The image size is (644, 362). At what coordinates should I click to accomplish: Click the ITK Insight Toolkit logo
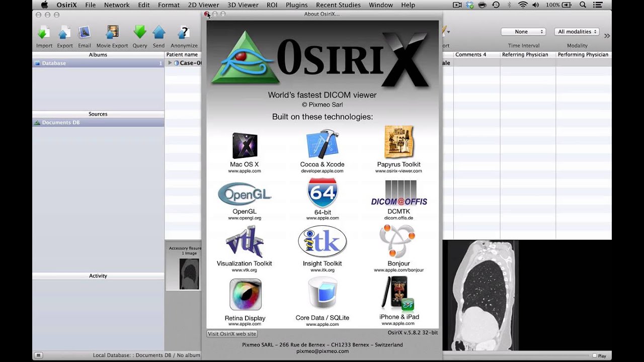coord(323,242)
